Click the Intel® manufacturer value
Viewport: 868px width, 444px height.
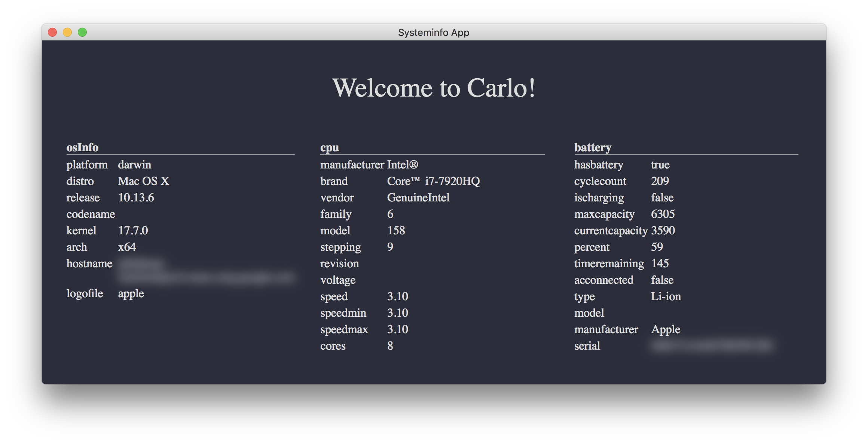(403, 165)
